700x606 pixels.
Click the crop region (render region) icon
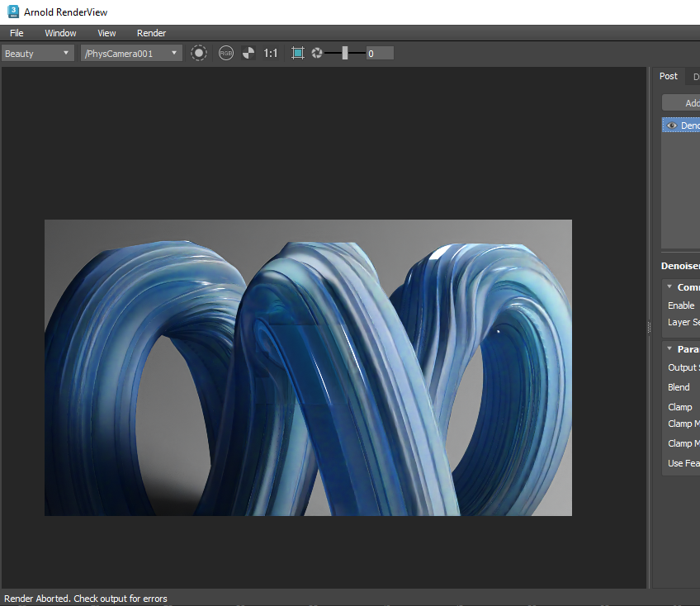pos(298,53)
